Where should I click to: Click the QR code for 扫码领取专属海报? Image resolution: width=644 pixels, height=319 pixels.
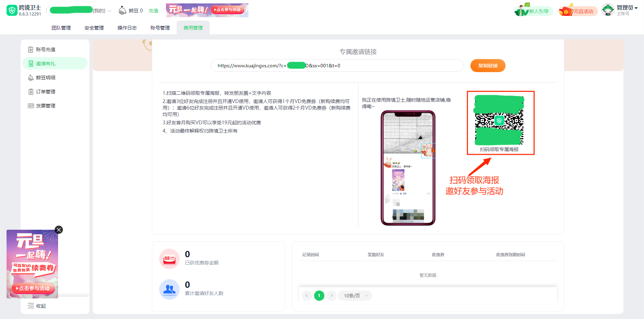[499, 120]
